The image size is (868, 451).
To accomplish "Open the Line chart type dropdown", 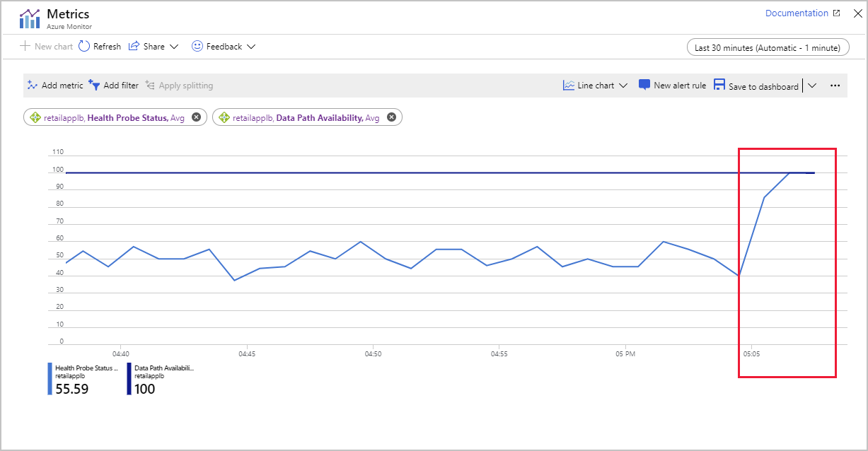I will 596,86.
